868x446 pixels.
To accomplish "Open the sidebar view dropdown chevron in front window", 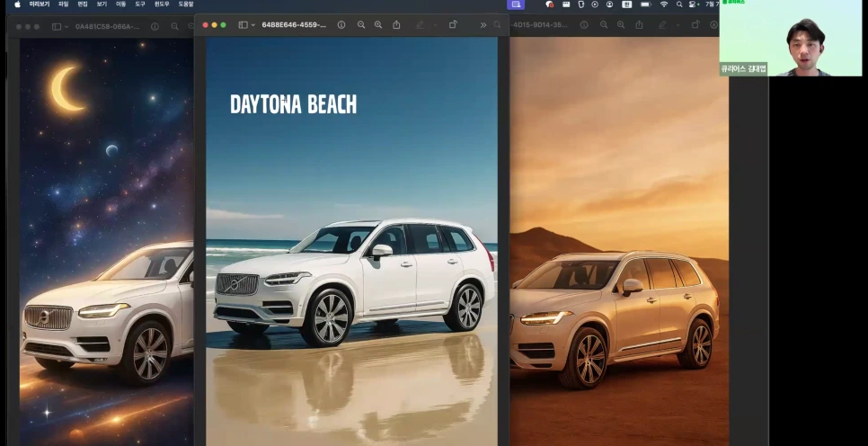I will coord(252,25).
